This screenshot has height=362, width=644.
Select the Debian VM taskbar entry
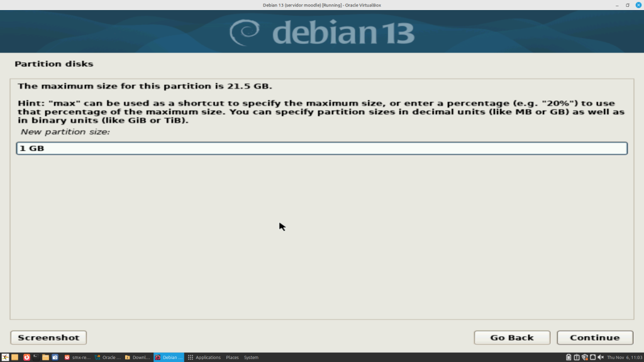[x=168, y=357]
